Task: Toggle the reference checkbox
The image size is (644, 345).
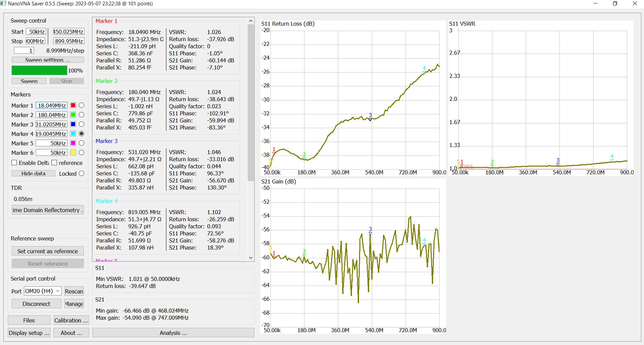Action: tap(54, 163)
